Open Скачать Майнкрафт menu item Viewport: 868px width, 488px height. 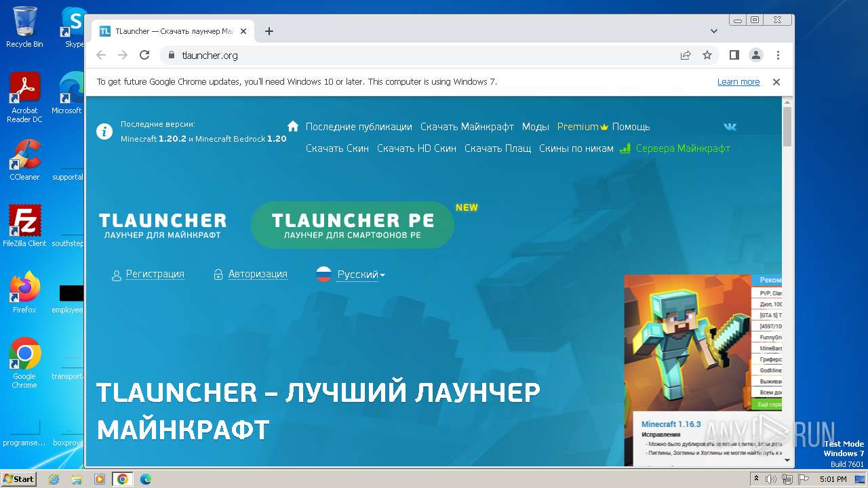tap(467, 127)
